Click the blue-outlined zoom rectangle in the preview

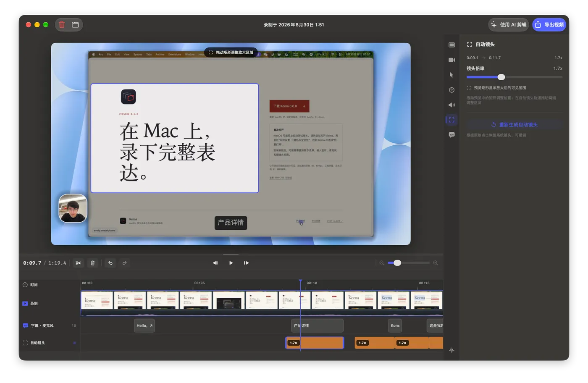click(175, 138)
